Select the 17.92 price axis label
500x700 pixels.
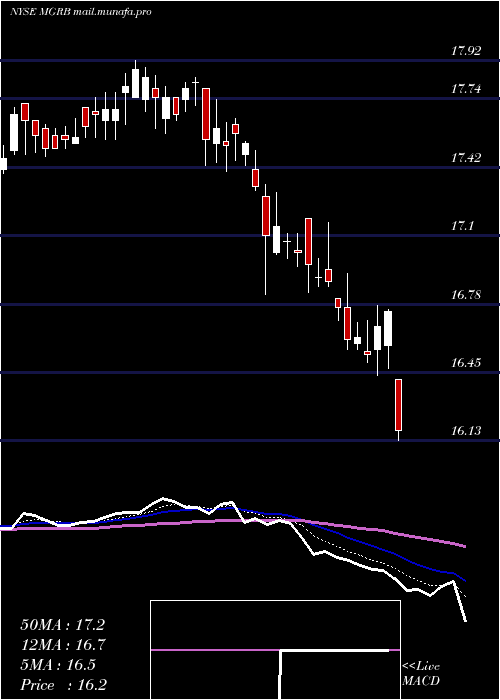point(466,51)
